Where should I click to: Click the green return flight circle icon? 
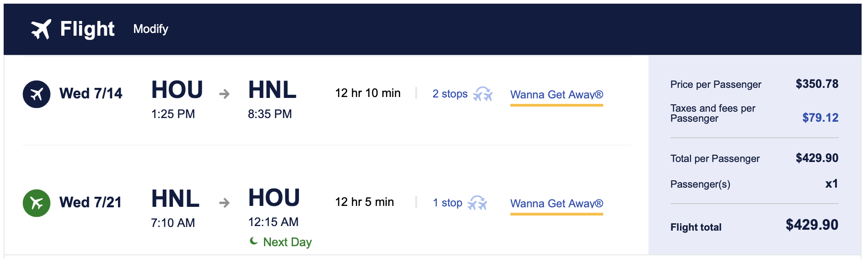coord(37,203)
